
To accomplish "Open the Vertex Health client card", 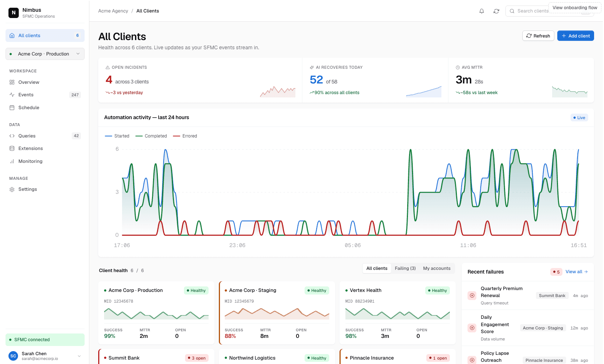I will click(x=398, y=313).
